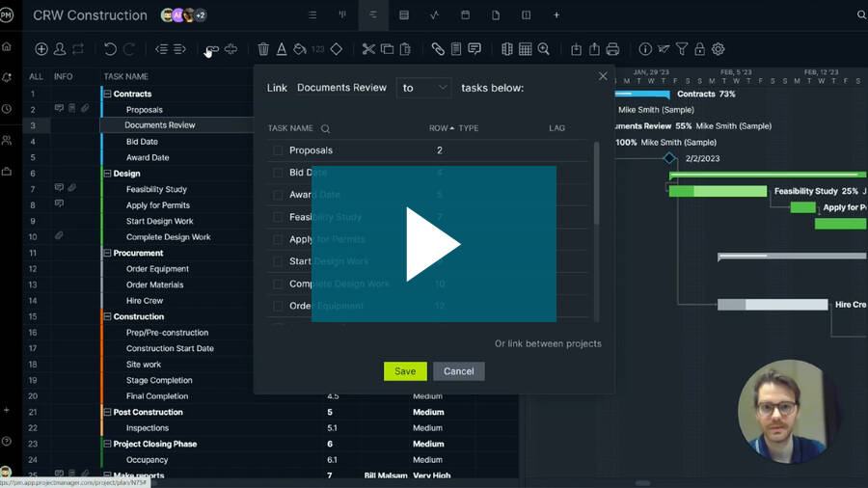Click the import icon

tap(577, 49)
